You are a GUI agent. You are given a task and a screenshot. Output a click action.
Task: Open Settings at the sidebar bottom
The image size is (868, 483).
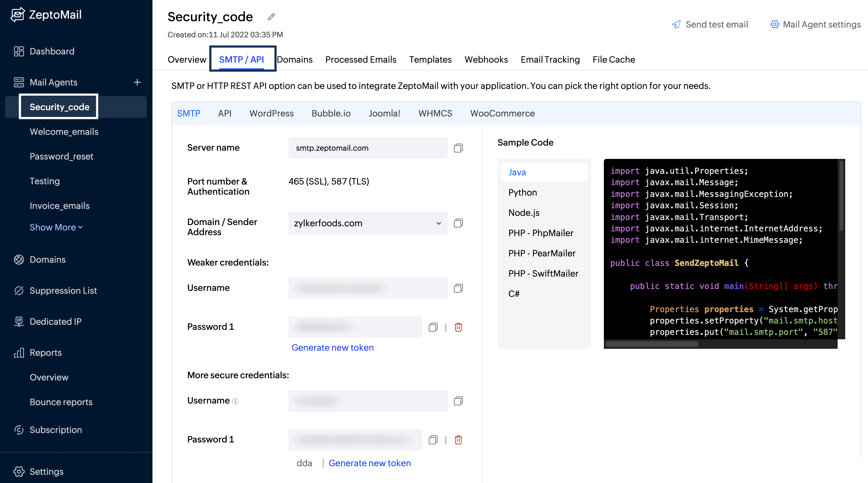tap(46, 472)
